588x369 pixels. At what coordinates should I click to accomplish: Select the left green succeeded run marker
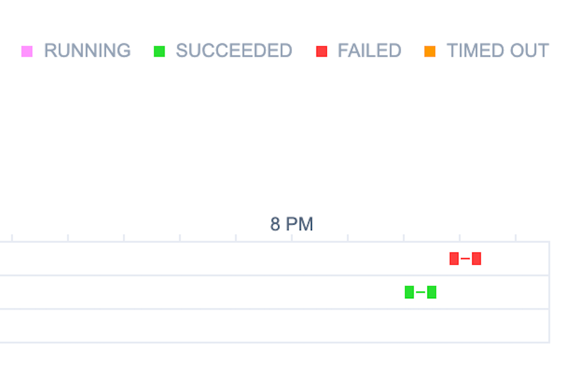[x=409, y=292]
